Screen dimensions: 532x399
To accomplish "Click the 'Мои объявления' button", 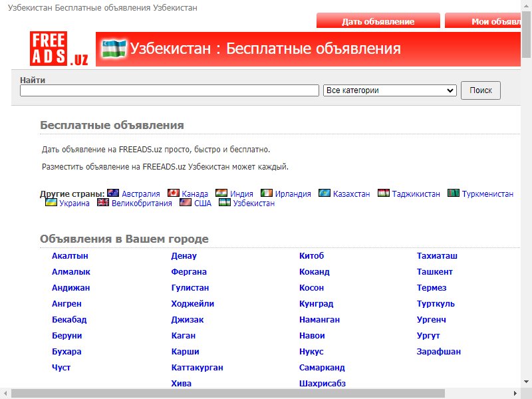I will click(x=483, y=21).
